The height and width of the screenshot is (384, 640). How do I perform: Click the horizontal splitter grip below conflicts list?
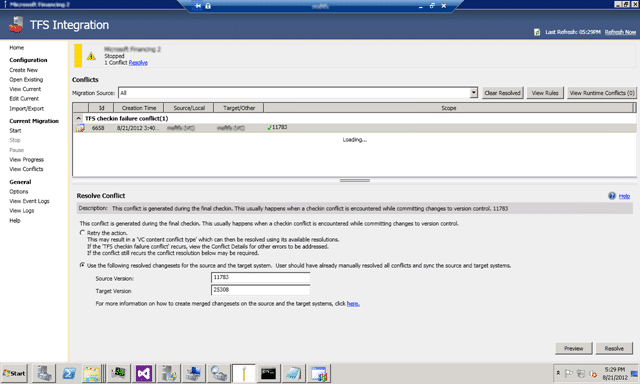tap(355, 180)
